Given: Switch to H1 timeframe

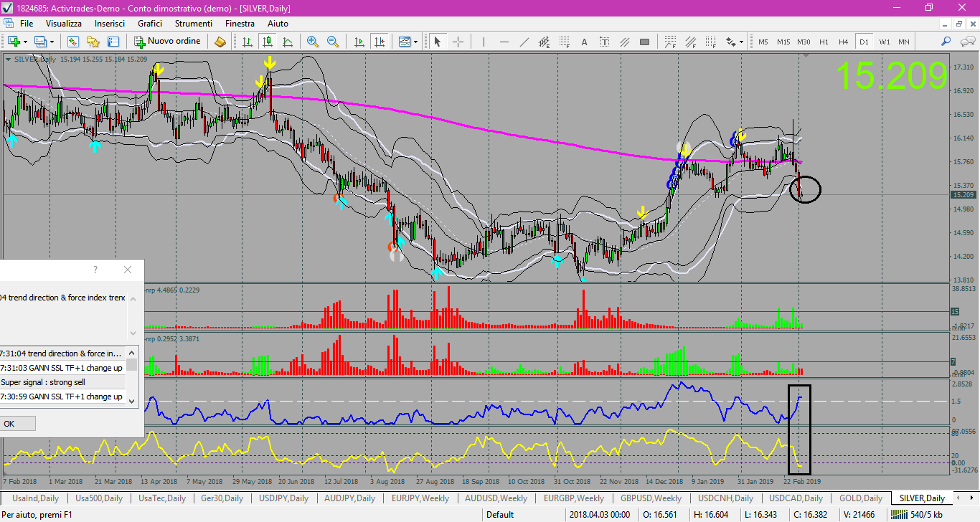Looking at the screenshot, I should (824, 42).
